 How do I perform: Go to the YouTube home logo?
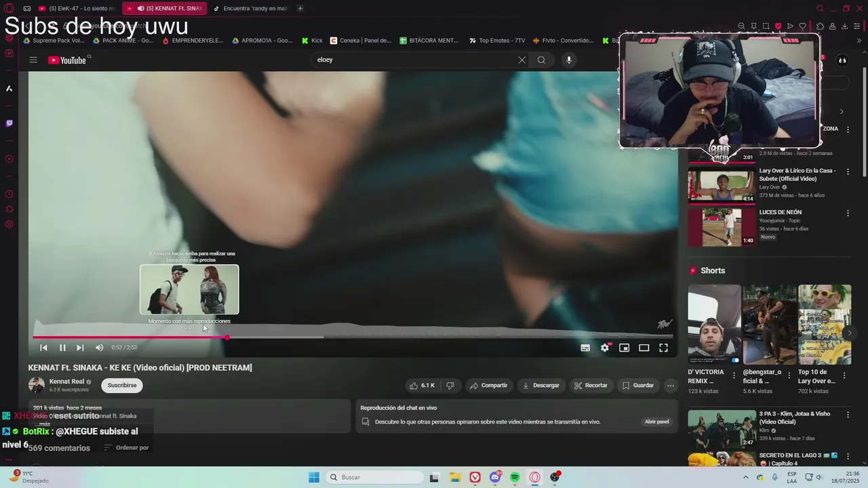pos(67,60)
